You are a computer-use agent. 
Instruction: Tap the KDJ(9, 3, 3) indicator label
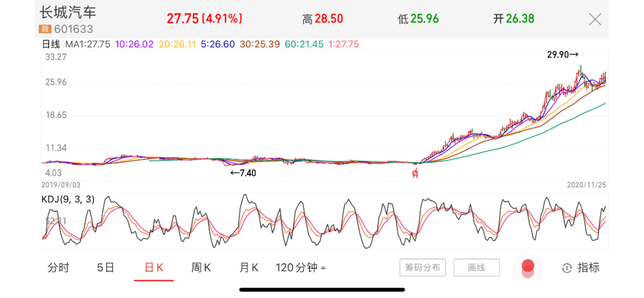(68, 199)
